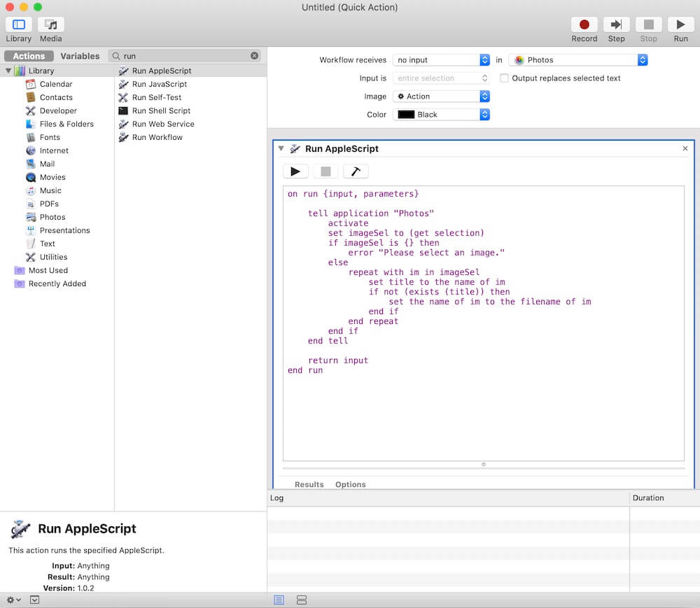Screen dimensions: 700x608
Task: Switch to the Actions tab
Action: pos(29,56)
